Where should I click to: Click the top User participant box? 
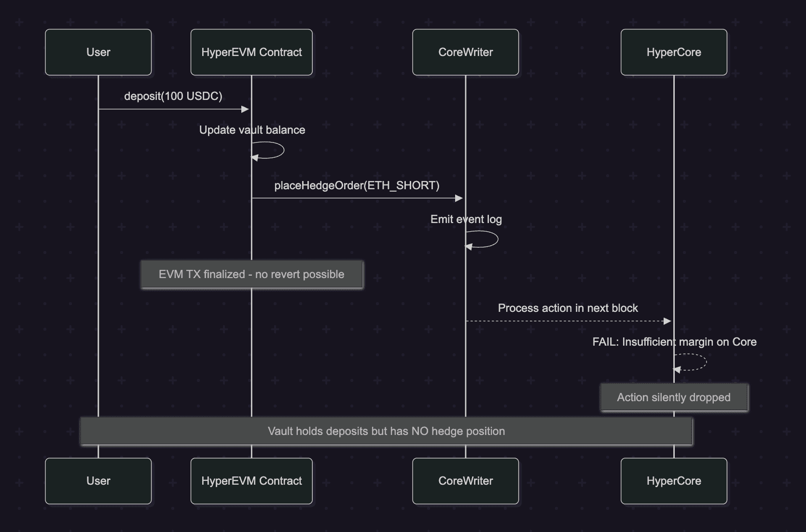(98, 52)
